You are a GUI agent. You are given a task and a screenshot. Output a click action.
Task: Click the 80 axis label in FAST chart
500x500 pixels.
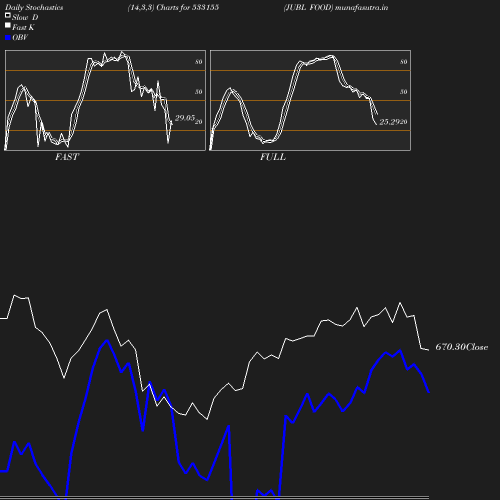(x=199, y=62)
